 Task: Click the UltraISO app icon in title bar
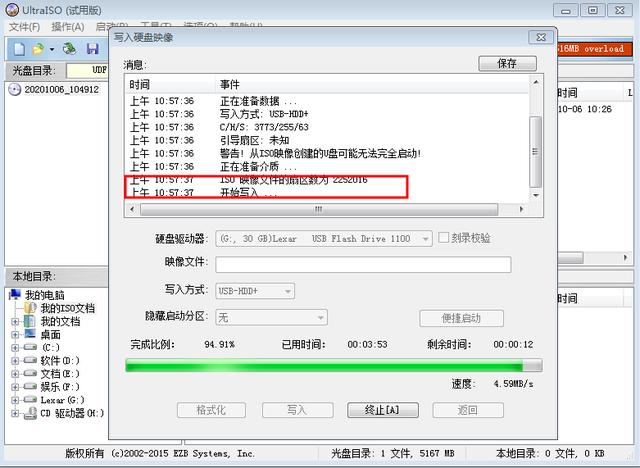(12, 10)
